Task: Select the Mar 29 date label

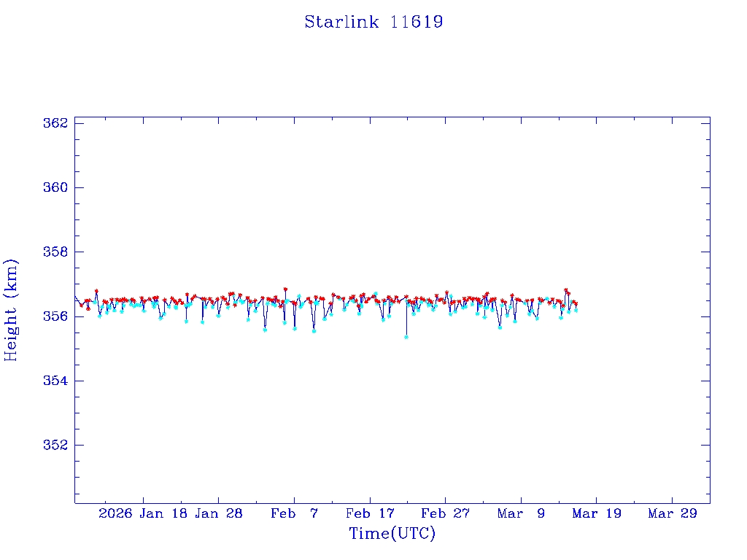Action: coord(673,513)
